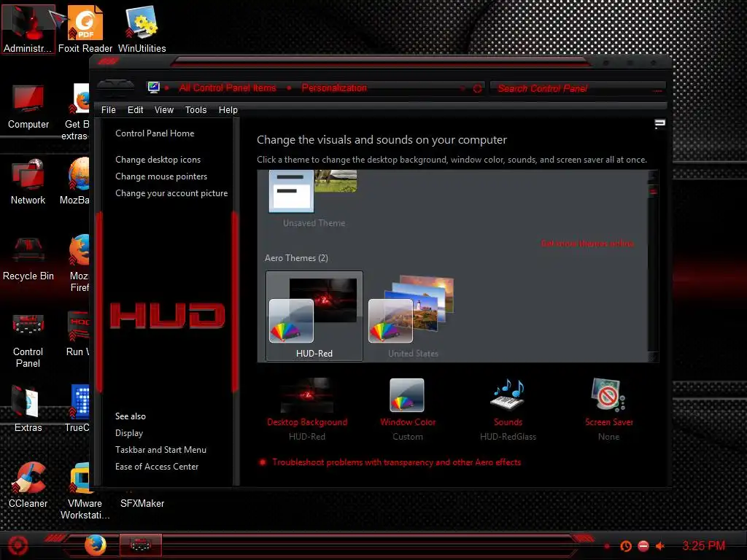Screen dimensions: 747x560
Task: Click the help icon top-right of panel
Action: (x=659, y=124)
